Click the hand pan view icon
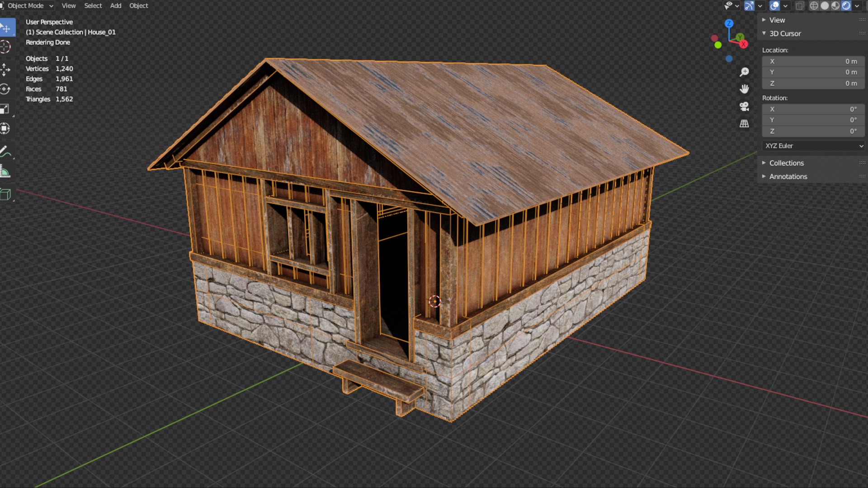This screenshot has height=488, width=868. pos(744,89)
